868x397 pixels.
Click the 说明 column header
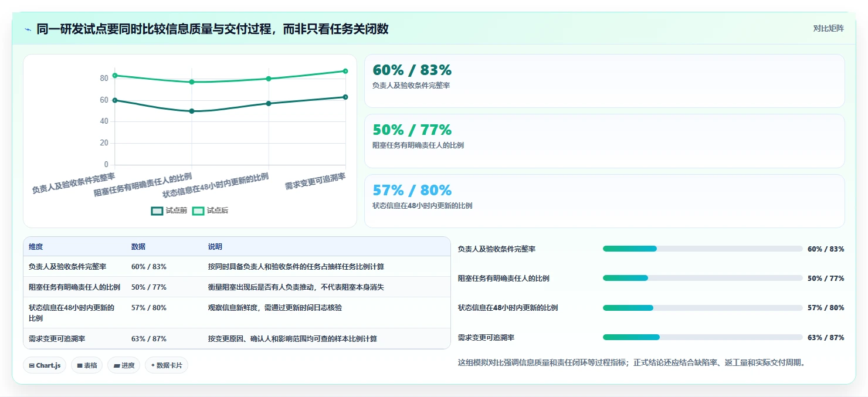coord(215,247)
